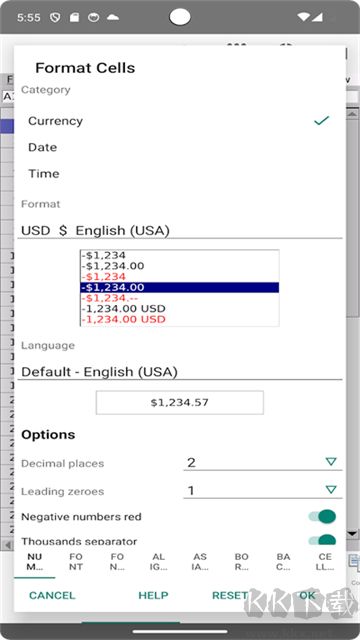Click the HELP button
The height and width of the screenshot is (640, 360).
pos(153,595)
